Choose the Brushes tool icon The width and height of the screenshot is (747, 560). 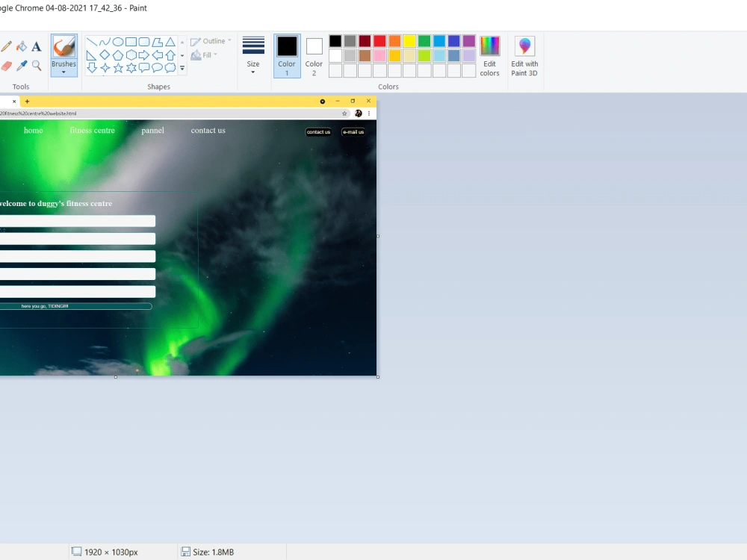coord(63,47)
